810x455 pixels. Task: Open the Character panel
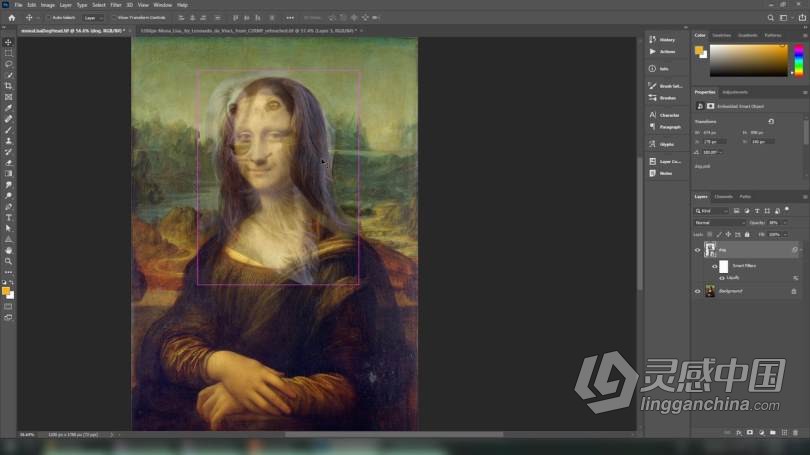[664, 115]
